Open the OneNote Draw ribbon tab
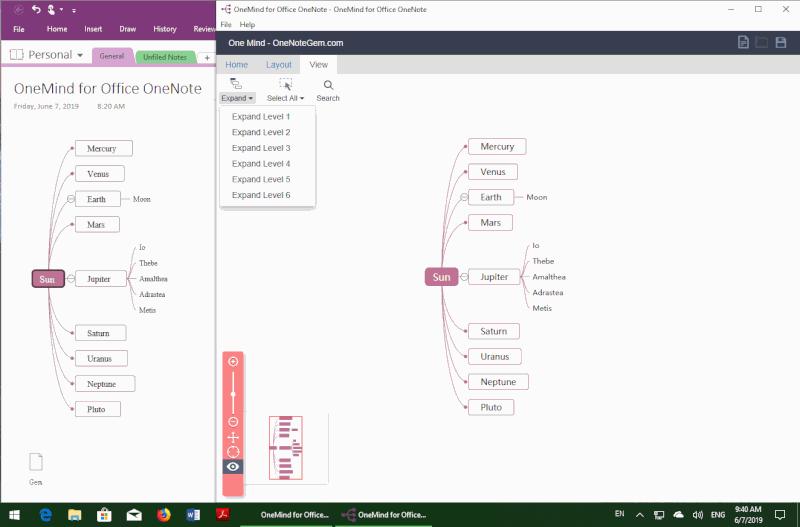Screen dimensions: 800x527 (128, 29)
